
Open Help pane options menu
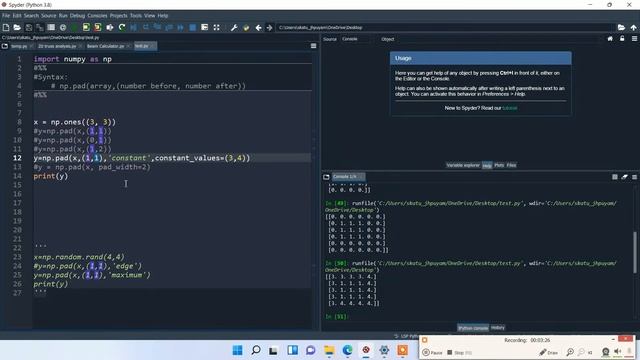(x=634, y=39)
